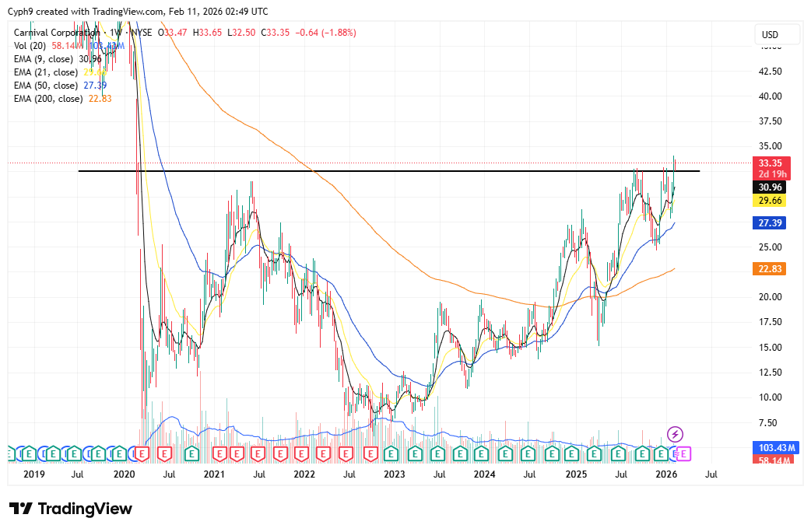This screenshot has width=811, height=532.
Task: Click the 2020 label on time axis
Action: pyautogui.click(x=124, y=474)
